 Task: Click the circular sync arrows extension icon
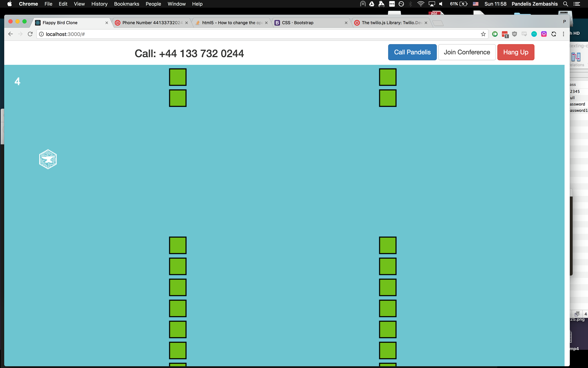pyautogui.click(x=554, y=34)
